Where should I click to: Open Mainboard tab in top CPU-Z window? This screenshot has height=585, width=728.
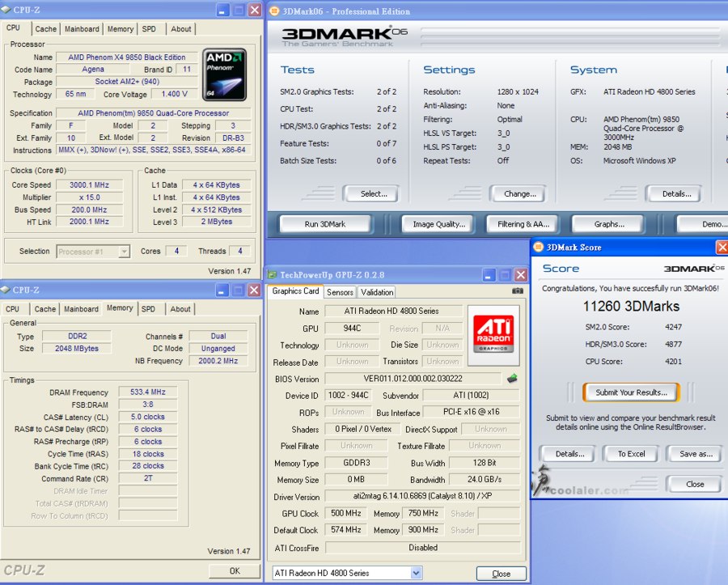click(82, 29)
